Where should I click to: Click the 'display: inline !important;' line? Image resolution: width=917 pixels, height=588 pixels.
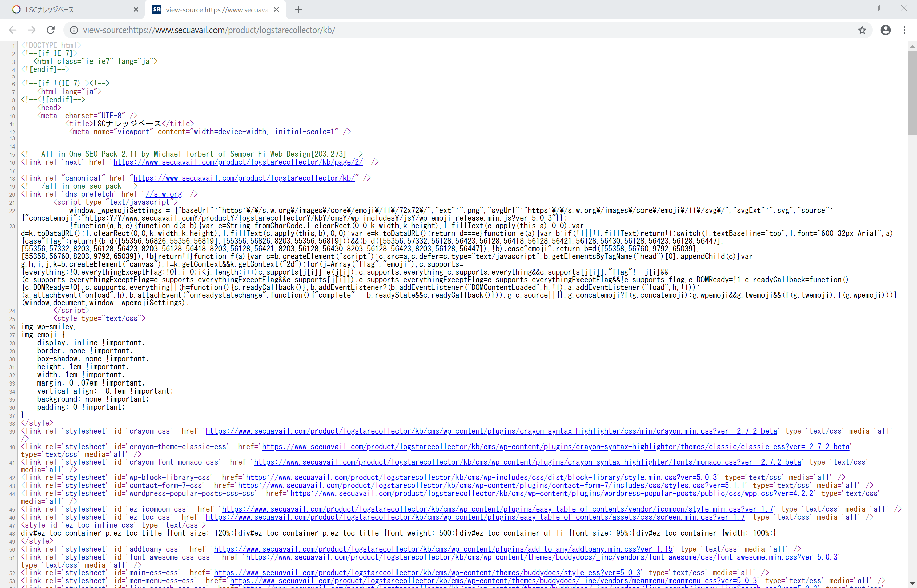(91, 343)
